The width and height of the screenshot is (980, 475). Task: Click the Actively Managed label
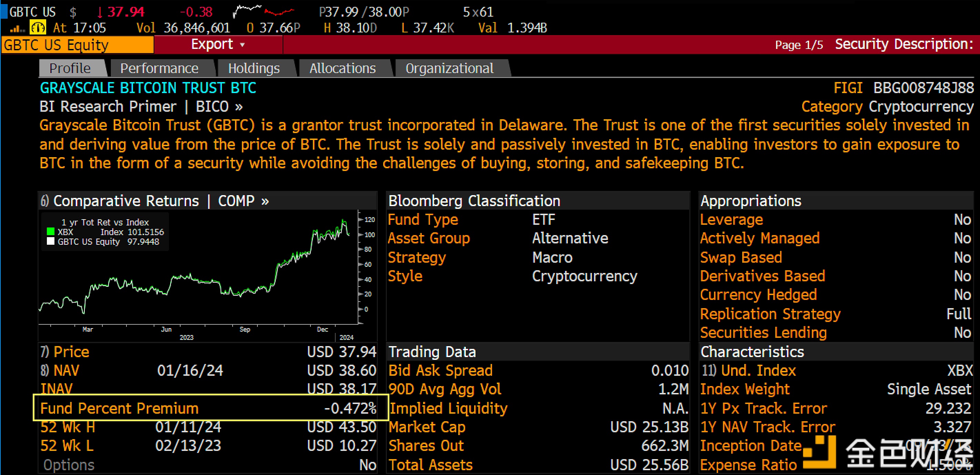pos(760,238)
